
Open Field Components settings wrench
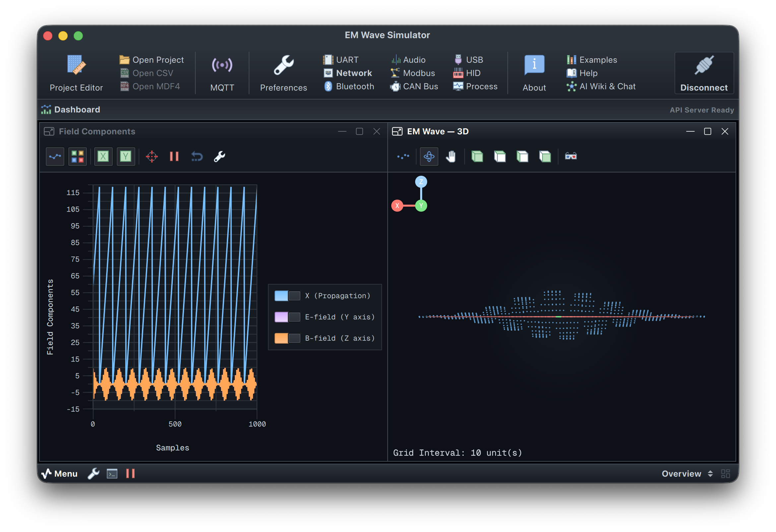[219, 156]
